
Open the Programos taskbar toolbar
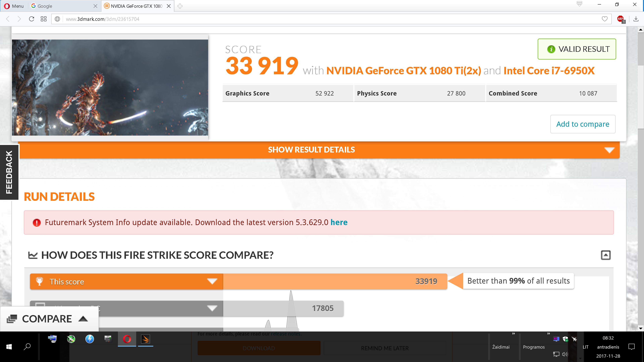tap(534, 347)
